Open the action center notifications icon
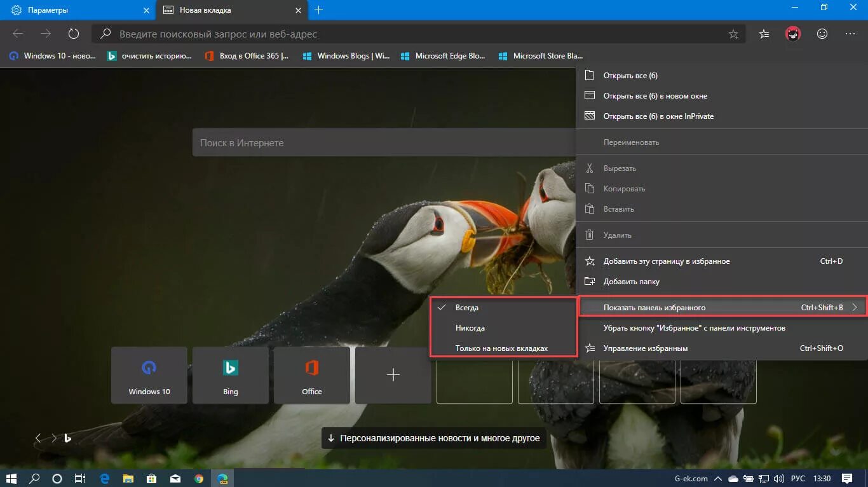Viewport: 868px width, 487px height. (x=847, y=478)
